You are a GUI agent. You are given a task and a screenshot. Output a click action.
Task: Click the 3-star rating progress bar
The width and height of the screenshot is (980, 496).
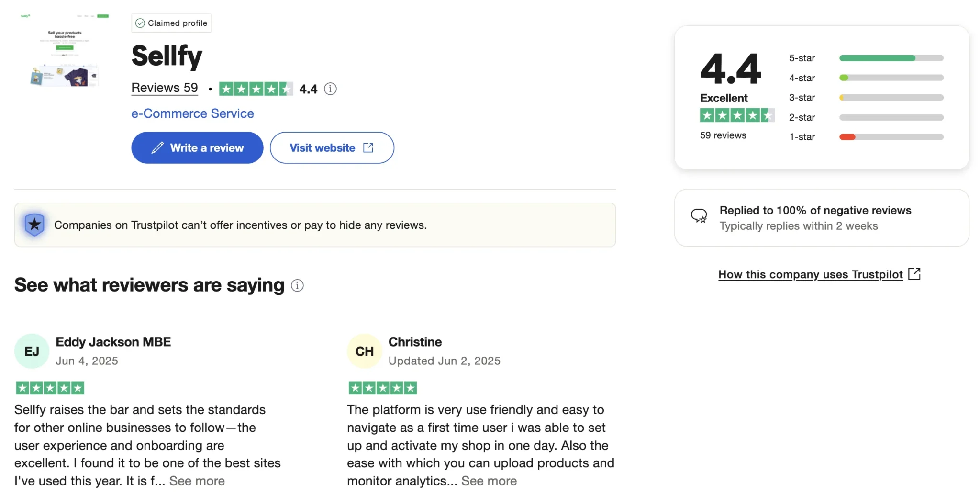coord(891,98)
